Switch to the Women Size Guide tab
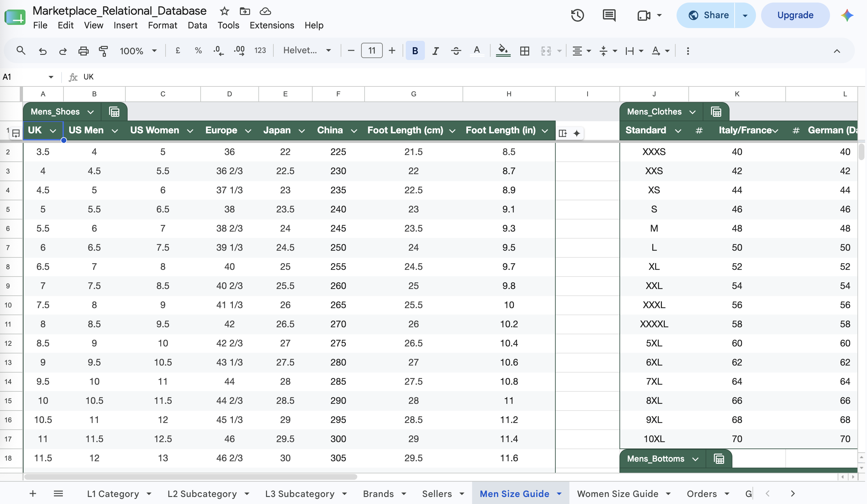 tap(618, 494)
